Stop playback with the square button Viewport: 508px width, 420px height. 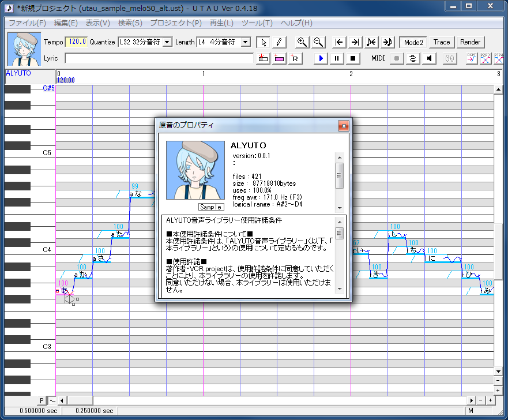(353, 58)
